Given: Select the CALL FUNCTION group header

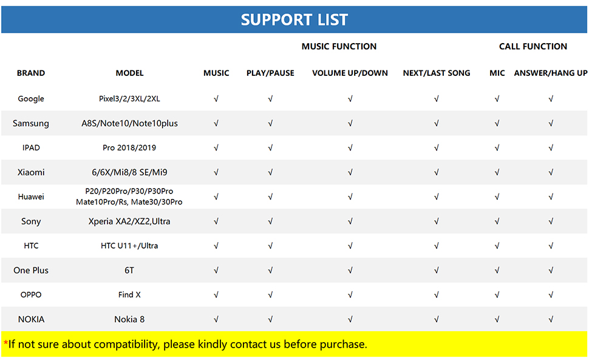Looking at the screenshot, I should (x=533, y=47).
